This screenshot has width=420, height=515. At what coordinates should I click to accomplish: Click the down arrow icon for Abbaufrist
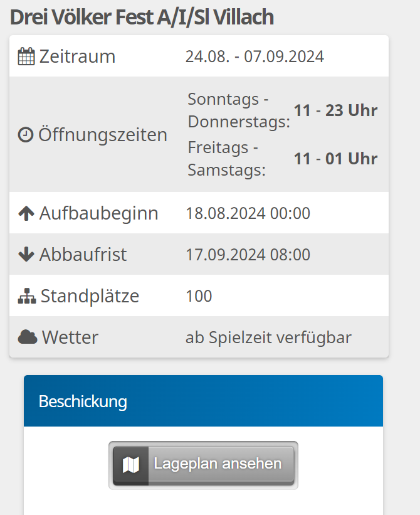point(26,255)
